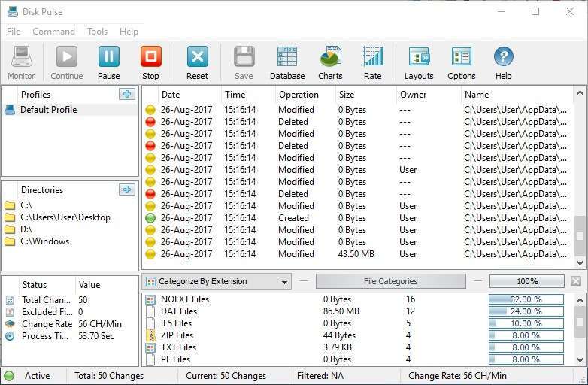588x385 pixels.
Task: Click the Rate bar graph icon
Action: pyautogui.click(x=373, y=57)
